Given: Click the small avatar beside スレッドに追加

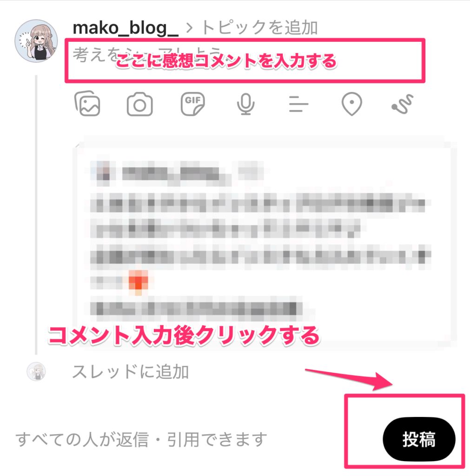Looking at the screenshot, I should coord(36,371).
